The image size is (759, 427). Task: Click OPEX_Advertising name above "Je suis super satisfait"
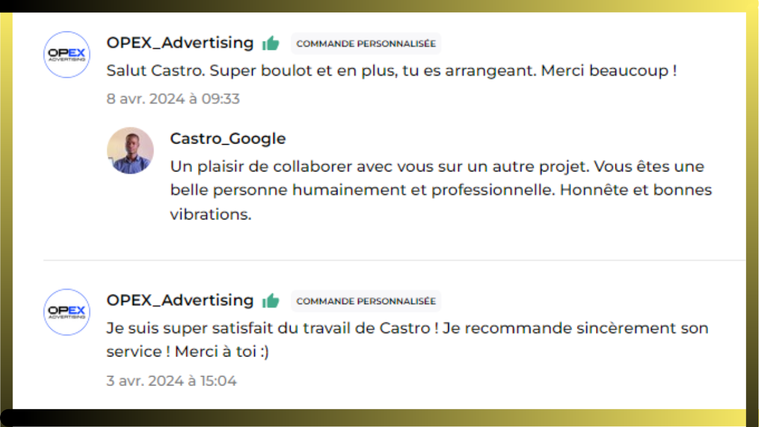pos(180,300)
